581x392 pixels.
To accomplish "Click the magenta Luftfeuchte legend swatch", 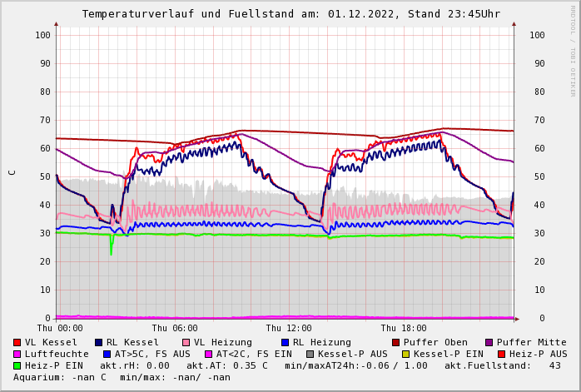I will coord(17,355).
